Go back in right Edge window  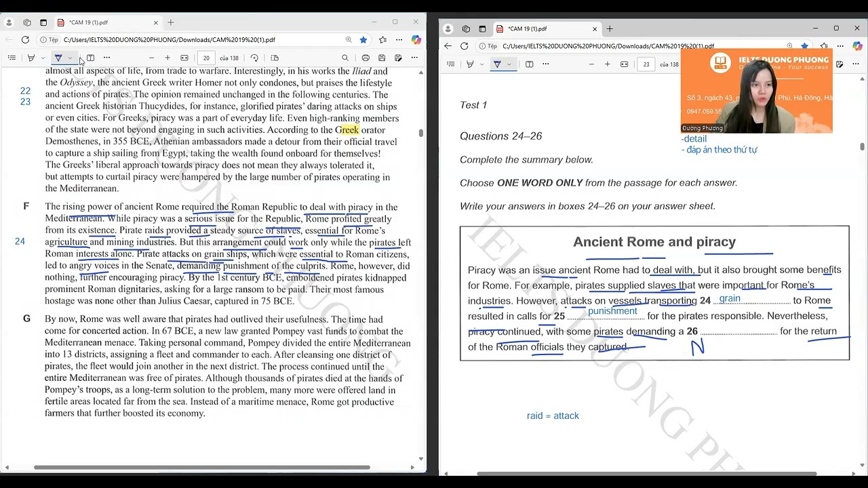tap(448, 46)
